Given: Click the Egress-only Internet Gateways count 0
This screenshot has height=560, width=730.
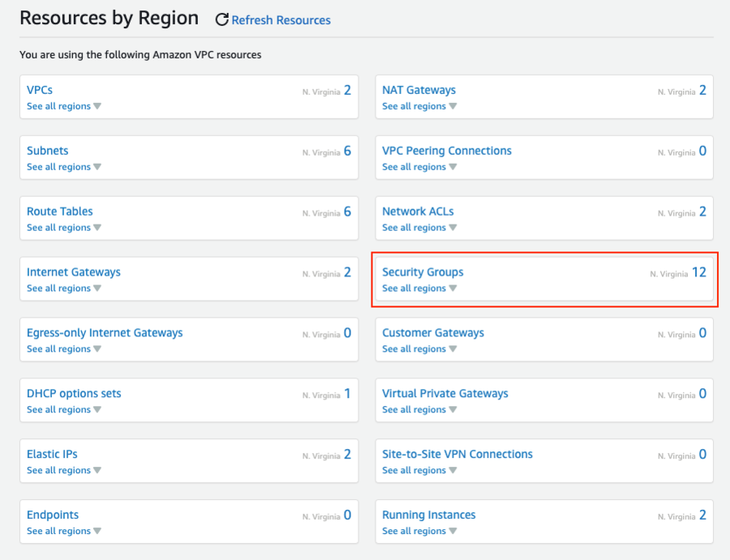Looking at the screenshot, I should (347, 333).
